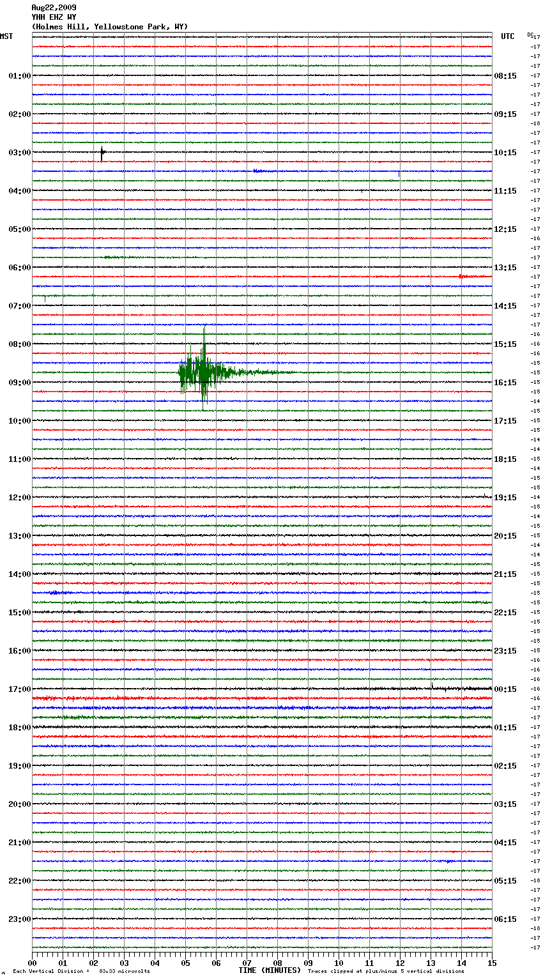Click the DC offset column header
543x980 pixels.
click(x=530, y=34)
